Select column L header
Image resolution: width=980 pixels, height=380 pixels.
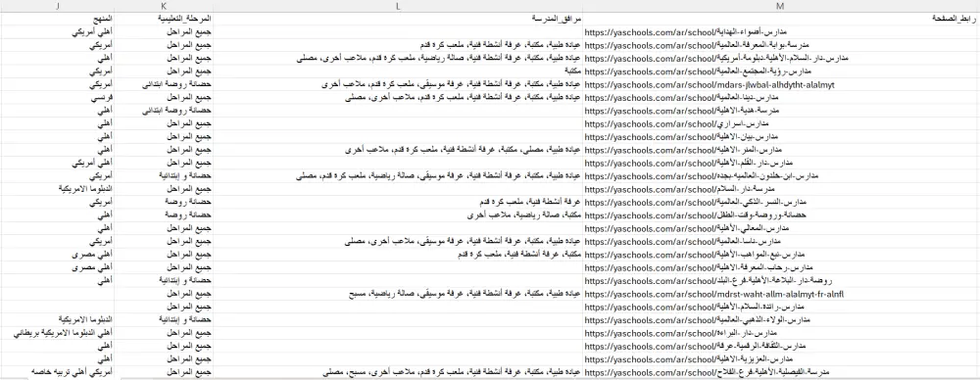point(398,6)
